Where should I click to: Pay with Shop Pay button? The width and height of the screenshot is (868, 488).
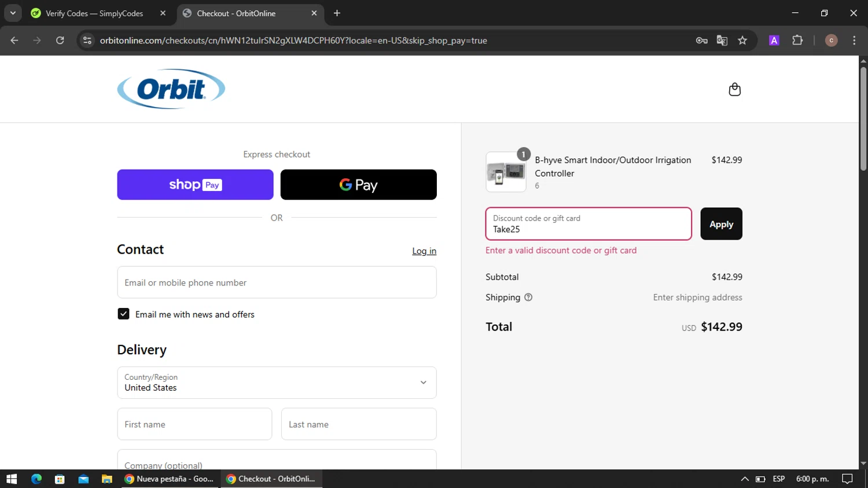point(195,185)
